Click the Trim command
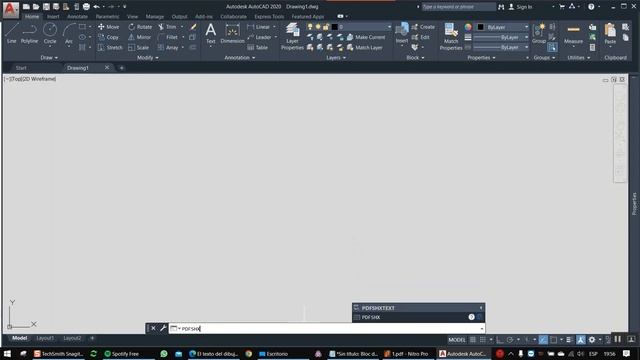640x360 pixels. [167, 27]
